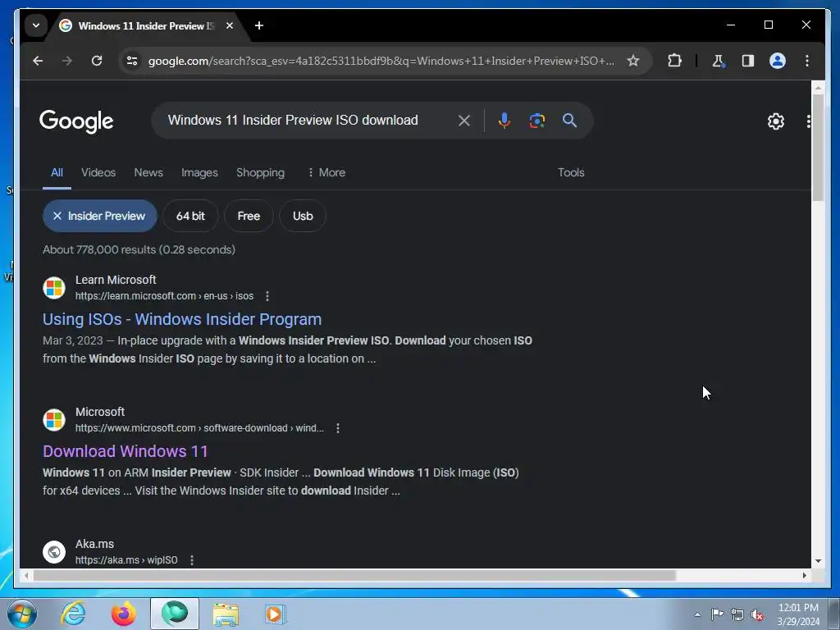Open Chrome Labs flask icon
Screen dimensions: 840x630
pos(718,61)
